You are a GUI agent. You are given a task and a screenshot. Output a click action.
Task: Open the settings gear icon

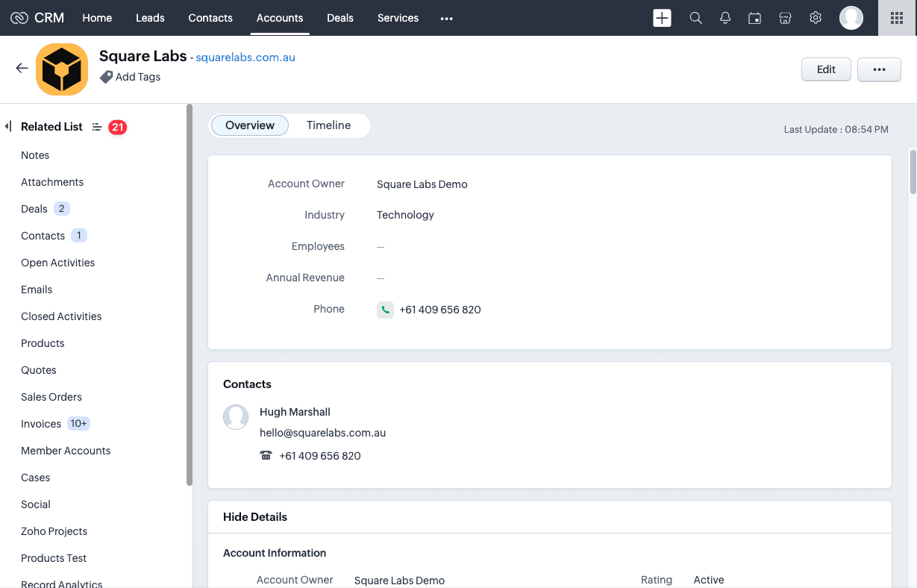816,18
